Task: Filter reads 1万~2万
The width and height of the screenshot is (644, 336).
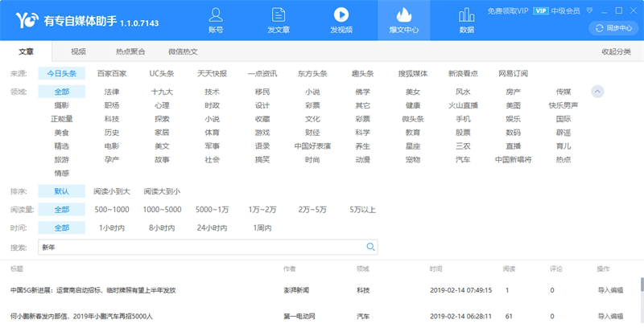Action: pos(262,210)
